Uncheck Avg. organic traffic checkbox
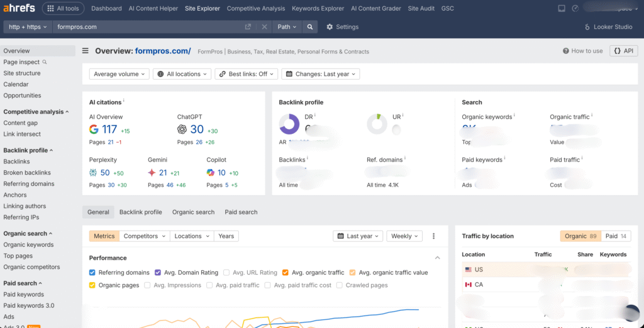This screenshot has height=328, width=644. 286,273
